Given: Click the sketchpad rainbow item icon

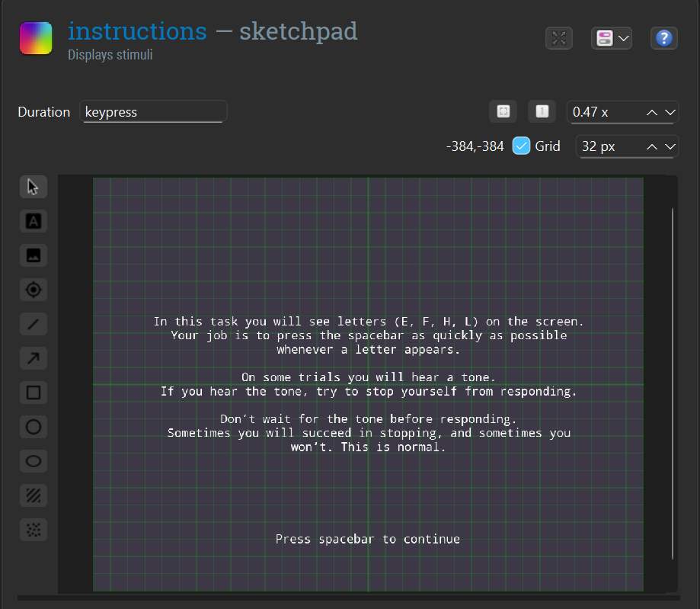Looking at the screenshot, I should tap(36, 38).
